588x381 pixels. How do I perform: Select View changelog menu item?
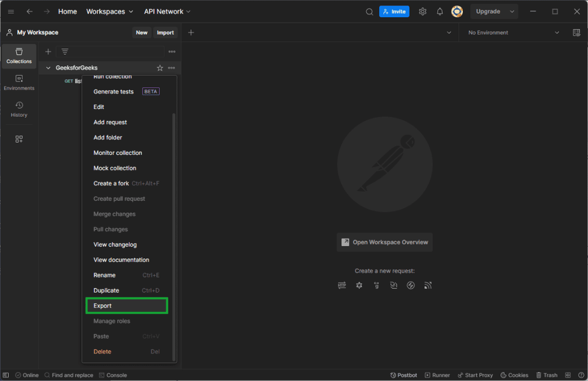(127, 245)
